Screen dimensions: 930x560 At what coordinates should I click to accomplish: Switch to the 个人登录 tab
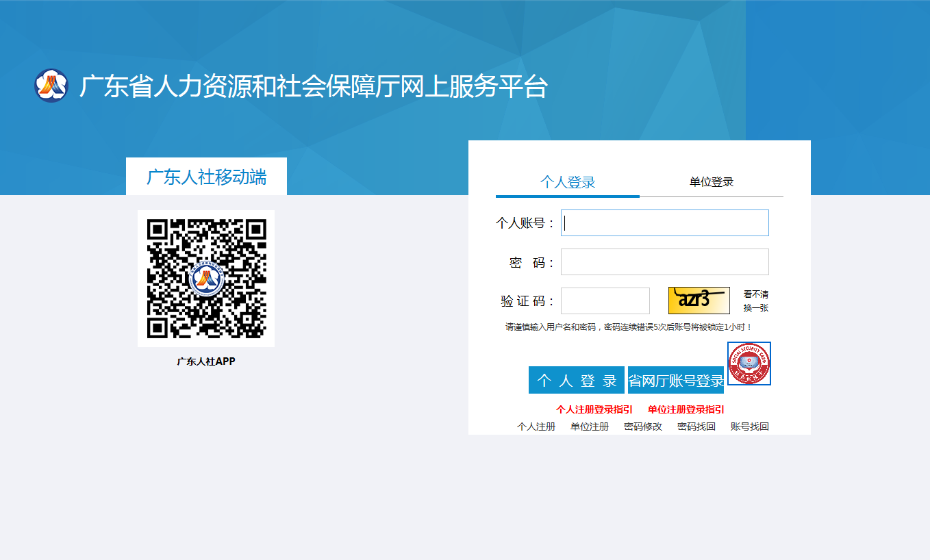[x=568, y=182]
